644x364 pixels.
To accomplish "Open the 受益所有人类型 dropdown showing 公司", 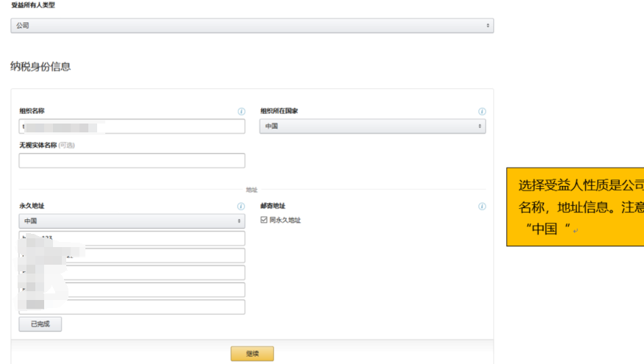I will click(x=252, y=26).
